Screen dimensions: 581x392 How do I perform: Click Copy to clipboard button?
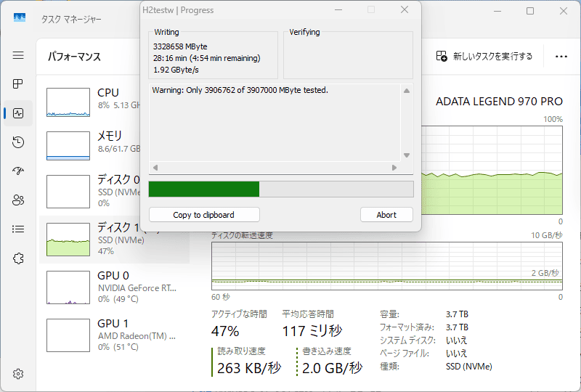[203, 215]
